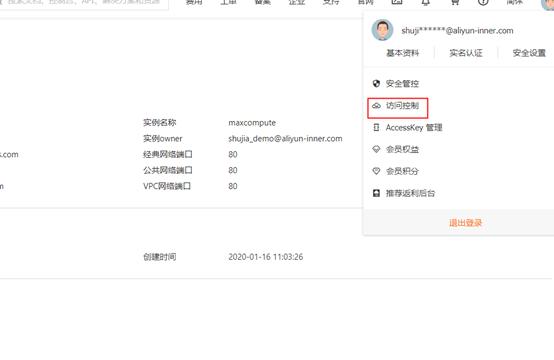Viewport: 554px width, 360px height.
Task: Click the timestamp 2020-01-16 11:03:26
Action: tap(266, 257)
